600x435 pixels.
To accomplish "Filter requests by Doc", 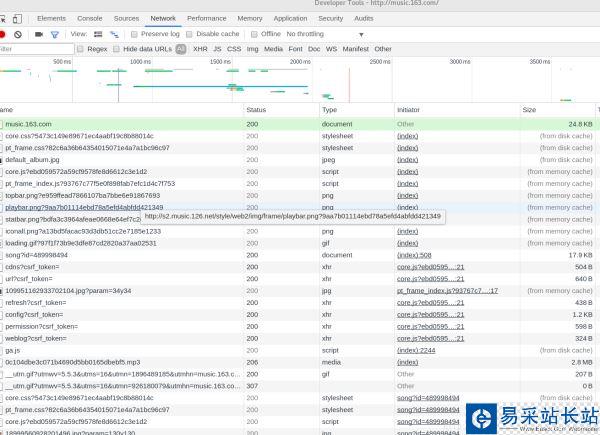I will point(314,49).
